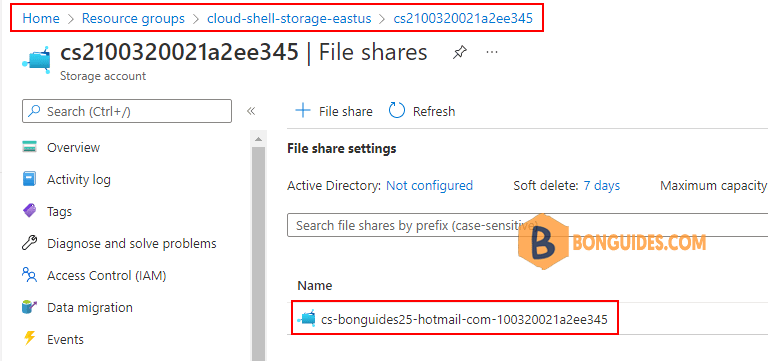Screen dimensions: 768x361
Task: Open Diagnose and solve problems
Action: (132, 243)
